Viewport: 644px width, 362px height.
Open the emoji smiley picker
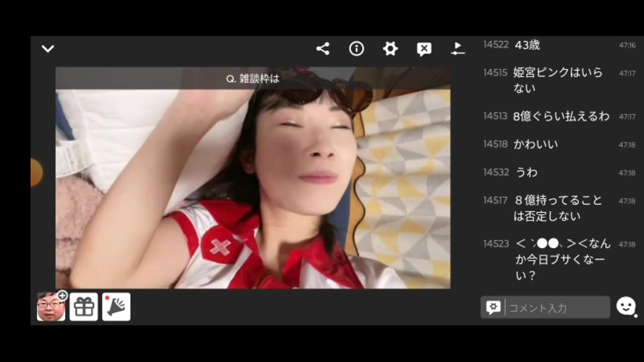pyautogui.click(x=626, y=306)
